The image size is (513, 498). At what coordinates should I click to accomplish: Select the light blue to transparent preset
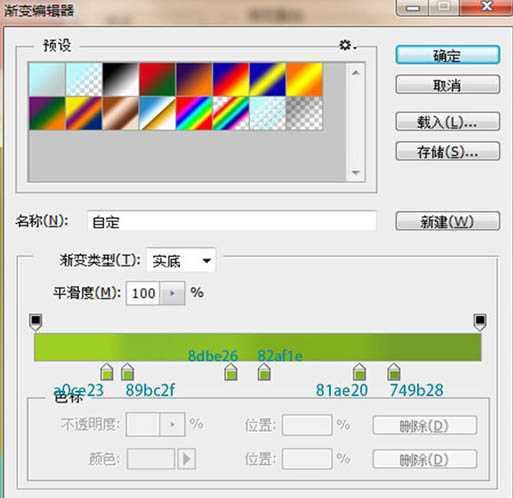click(x=84, y=80)
